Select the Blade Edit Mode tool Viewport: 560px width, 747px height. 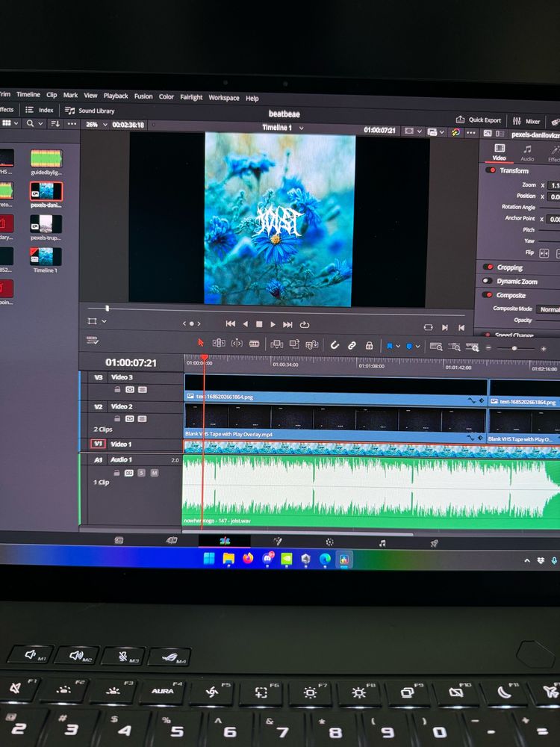(x=255, y=344)
